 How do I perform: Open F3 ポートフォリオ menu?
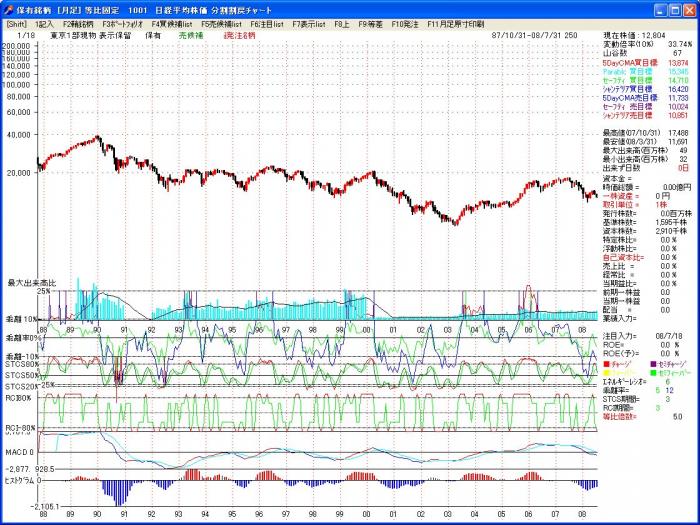click(122, 25)
